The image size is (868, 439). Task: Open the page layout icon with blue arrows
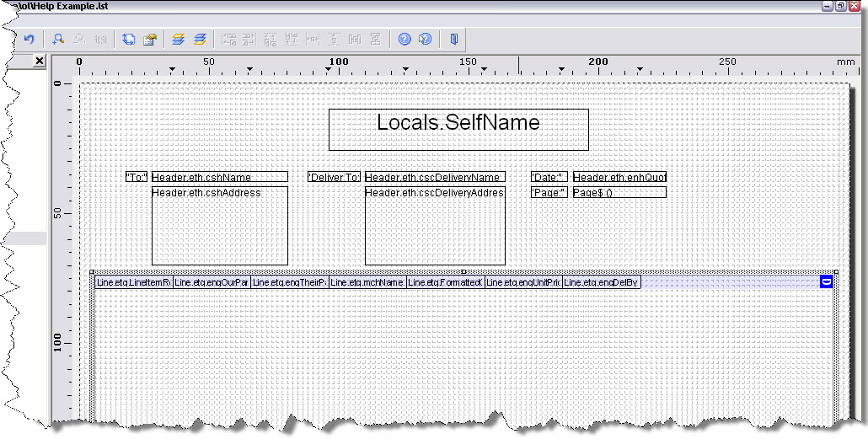128,40
